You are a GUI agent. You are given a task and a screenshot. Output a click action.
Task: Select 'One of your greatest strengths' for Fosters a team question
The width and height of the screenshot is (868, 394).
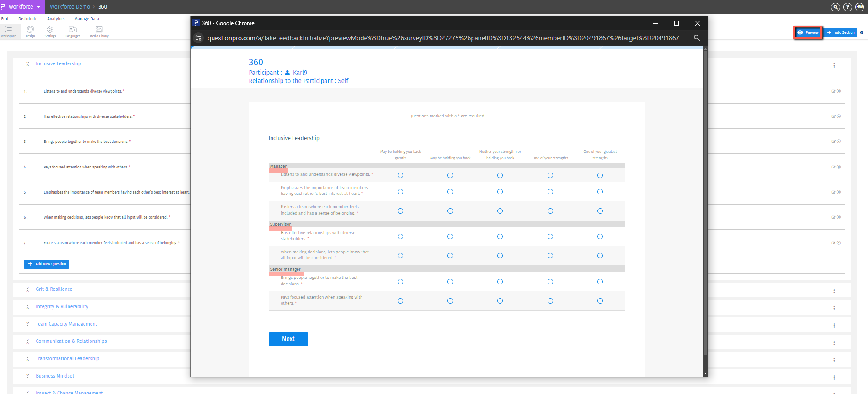coord(600,211)
